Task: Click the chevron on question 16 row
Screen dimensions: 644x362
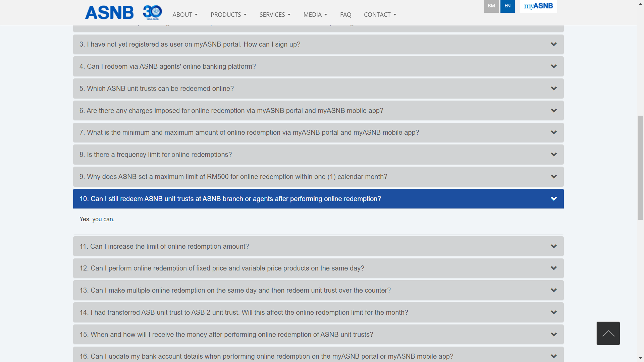Action: [554, 356]
